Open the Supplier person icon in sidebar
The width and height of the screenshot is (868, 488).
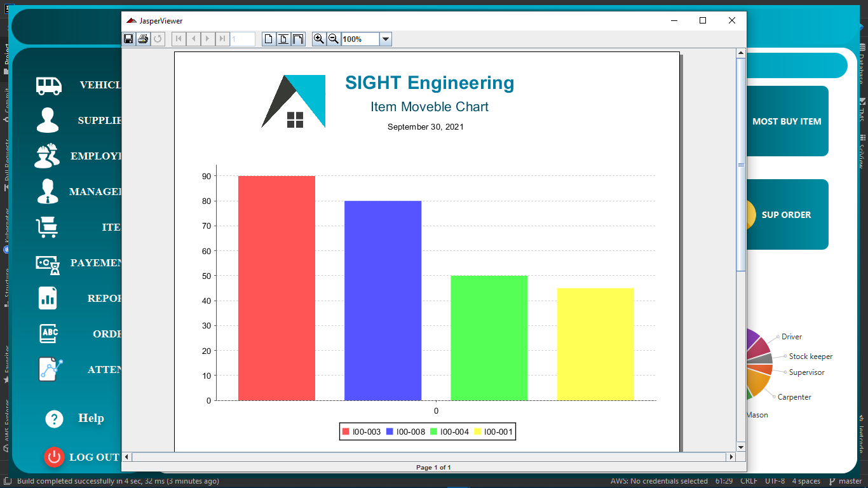48,120
